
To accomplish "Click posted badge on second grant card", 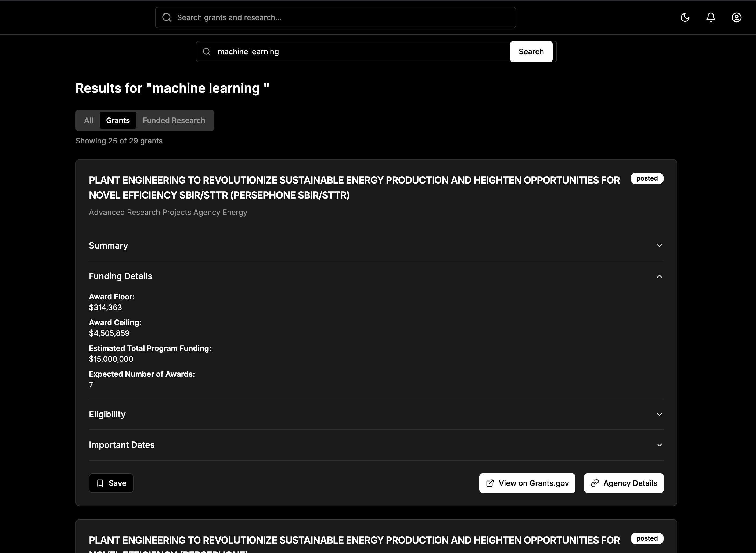I will pos(647,538).
